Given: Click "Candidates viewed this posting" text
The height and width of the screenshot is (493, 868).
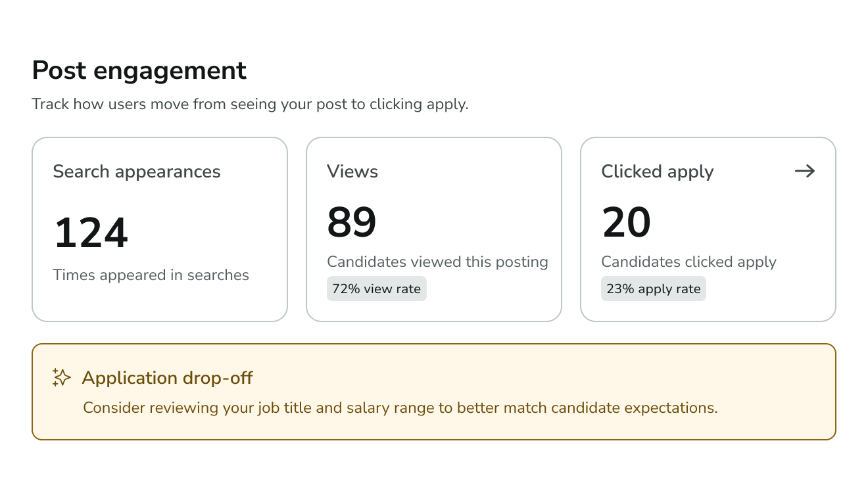Looking at the screenshot, I should (437, 262).
